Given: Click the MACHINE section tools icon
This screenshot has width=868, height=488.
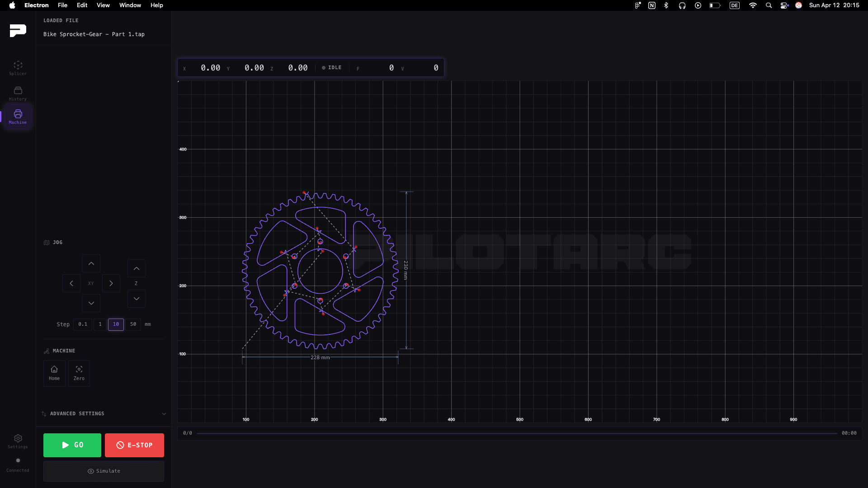Looking at the screenshot, I should point(47,351).
